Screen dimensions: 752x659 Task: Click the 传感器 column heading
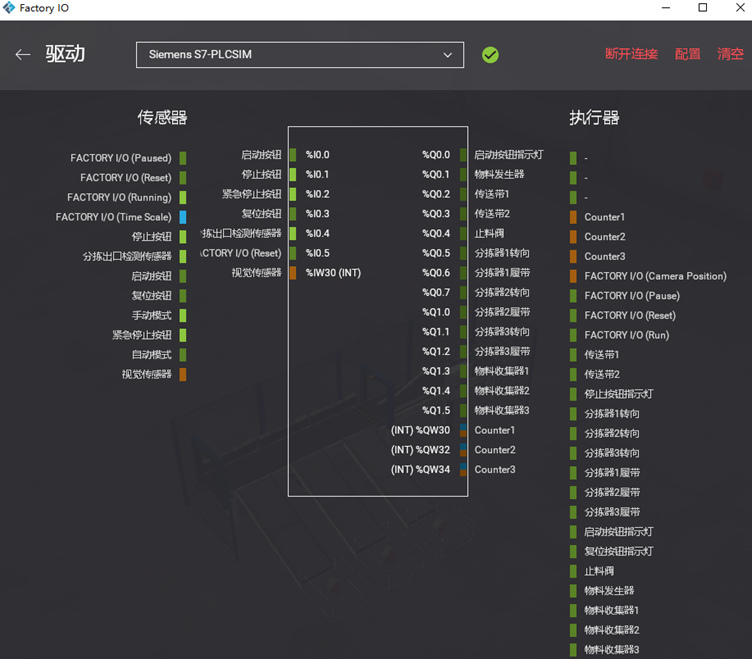162,117
